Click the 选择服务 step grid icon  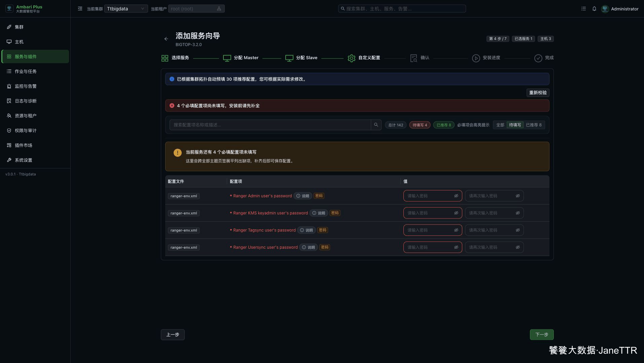[165, 58]
